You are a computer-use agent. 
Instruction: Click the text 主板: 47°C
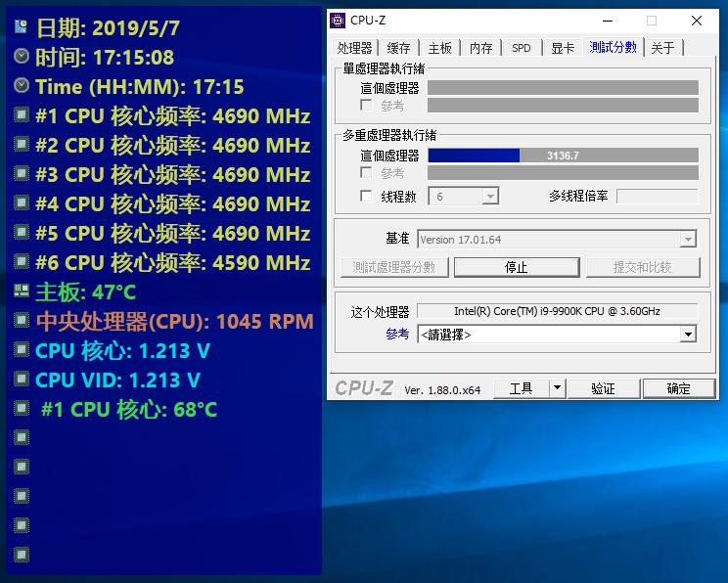[x=86, y=291]
